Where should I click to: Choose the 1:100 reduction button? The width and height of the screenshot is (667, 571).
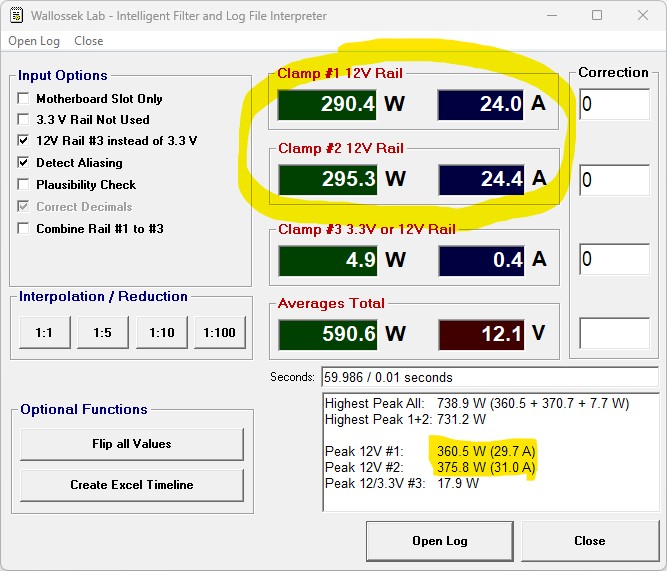pos(220,332)
